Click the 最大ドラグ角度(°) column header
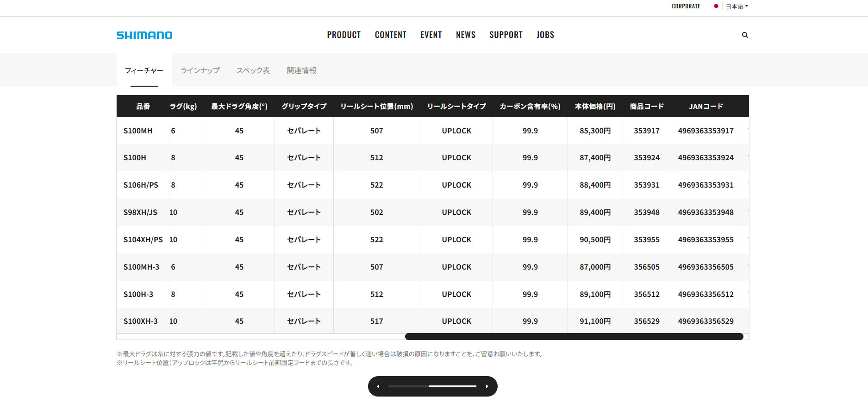 coord(239,107)
